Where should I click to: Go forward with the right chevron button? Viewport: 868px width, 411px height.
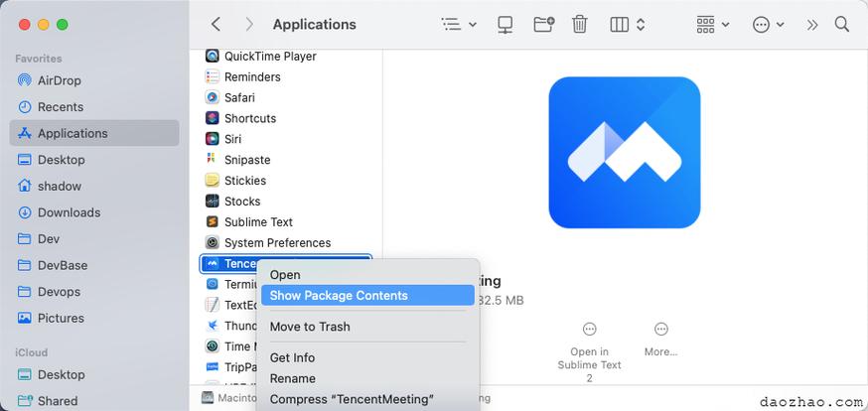point(249,25)
